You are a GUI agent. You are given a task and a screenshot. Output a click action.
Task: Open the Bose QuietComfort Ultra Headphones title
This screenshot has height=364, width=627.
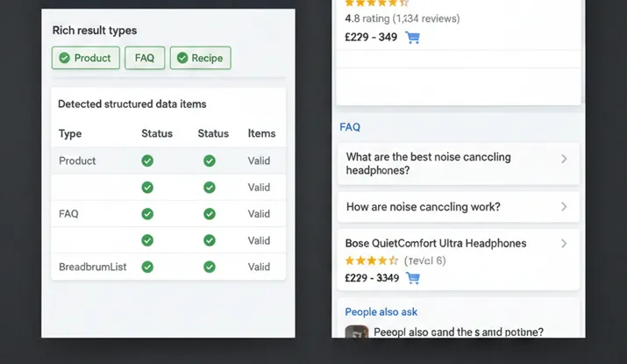click(x=436, y=243)
